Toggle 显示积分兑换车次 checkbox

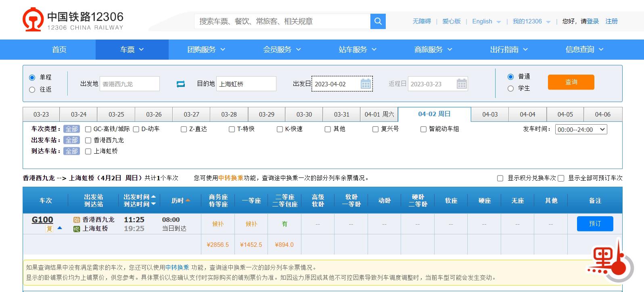[500, 178]
